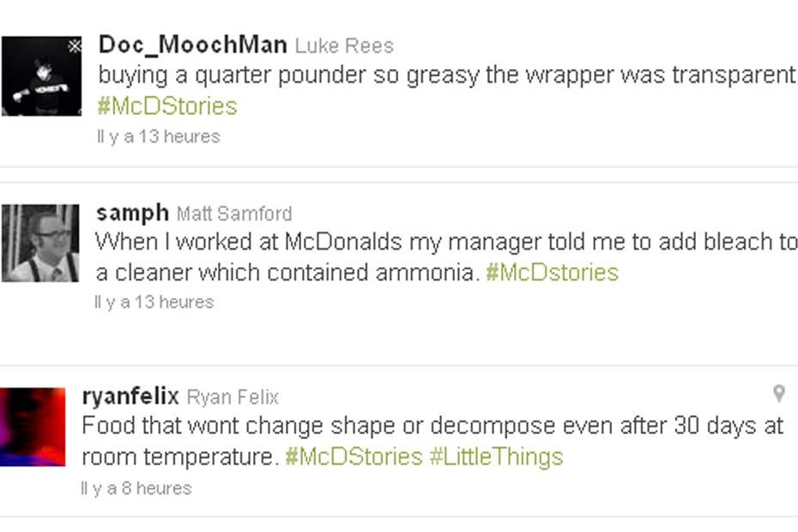The height and width of the screenshot is (532, 798).
Task: Click the name Luke Rees
Action: coord(344,46)
